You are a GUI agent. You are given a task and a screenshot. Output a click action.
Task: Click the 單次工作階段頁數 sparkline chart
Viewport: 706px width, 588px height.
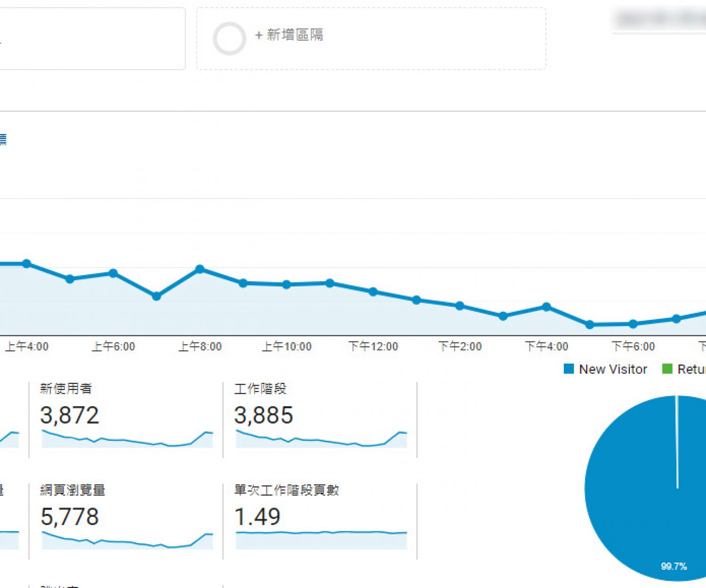(321, 540)
